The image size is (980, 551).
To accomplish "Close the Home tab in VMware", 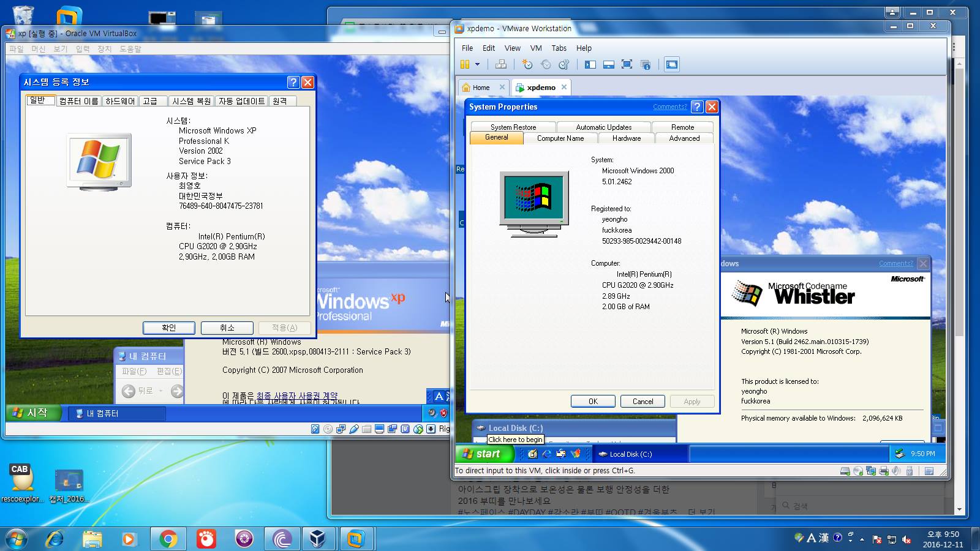I will [502, 87].
